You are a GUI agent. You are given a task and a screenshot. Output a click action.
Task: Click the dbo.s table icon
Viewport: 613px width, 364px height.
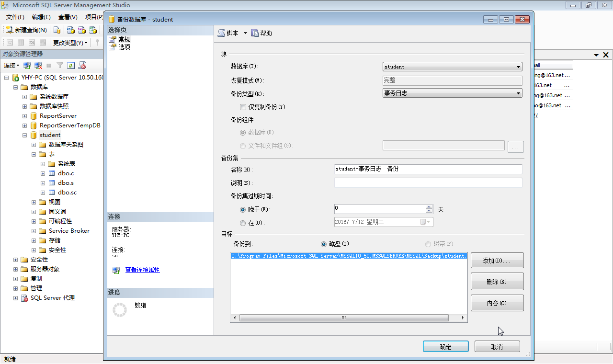[52, 183]
